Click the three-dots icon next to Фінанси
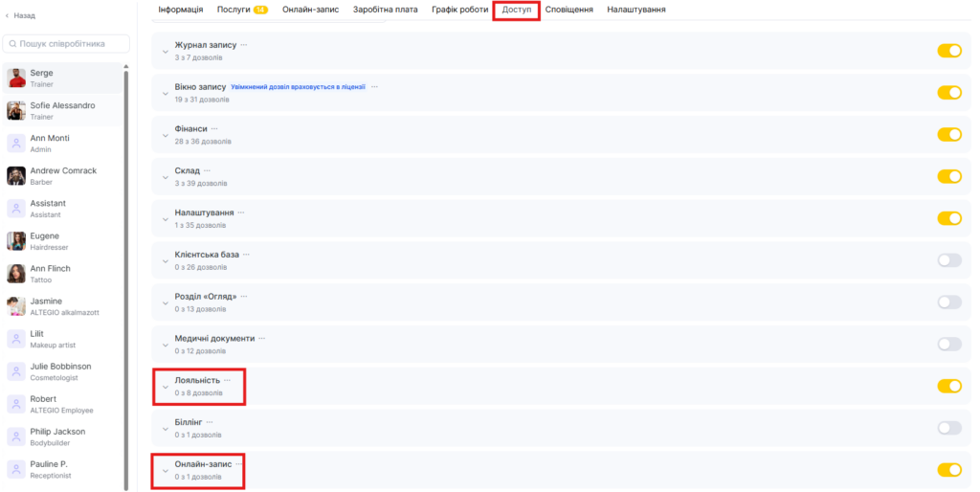Screen dimensions: 980x492 pos(214,128)
